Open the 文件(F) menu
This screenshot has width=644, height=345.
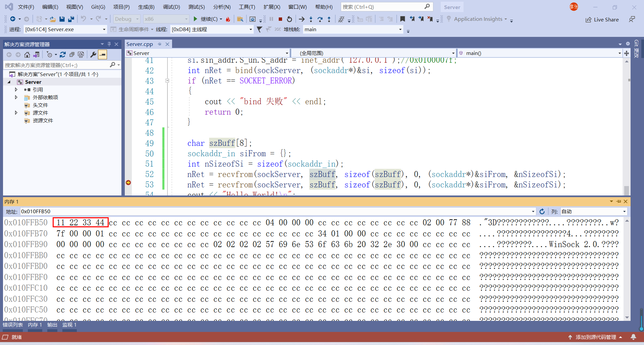coord(26,7)
